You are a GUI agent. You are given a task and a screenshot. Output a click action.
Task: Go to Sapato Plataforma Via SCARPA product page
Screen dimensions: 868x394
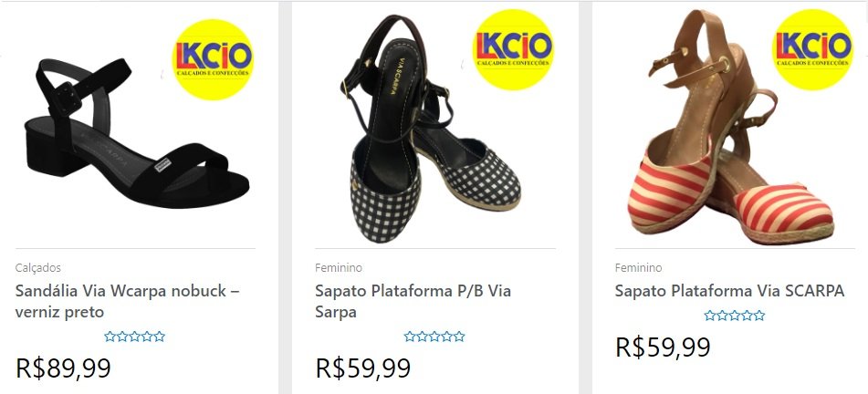click(729, 292)
